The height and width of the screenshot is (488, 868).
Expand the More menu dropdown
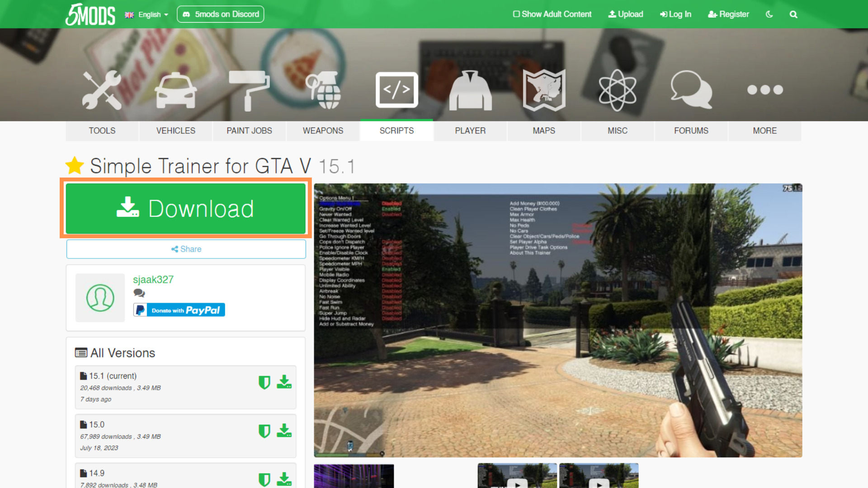pos(765,131)
